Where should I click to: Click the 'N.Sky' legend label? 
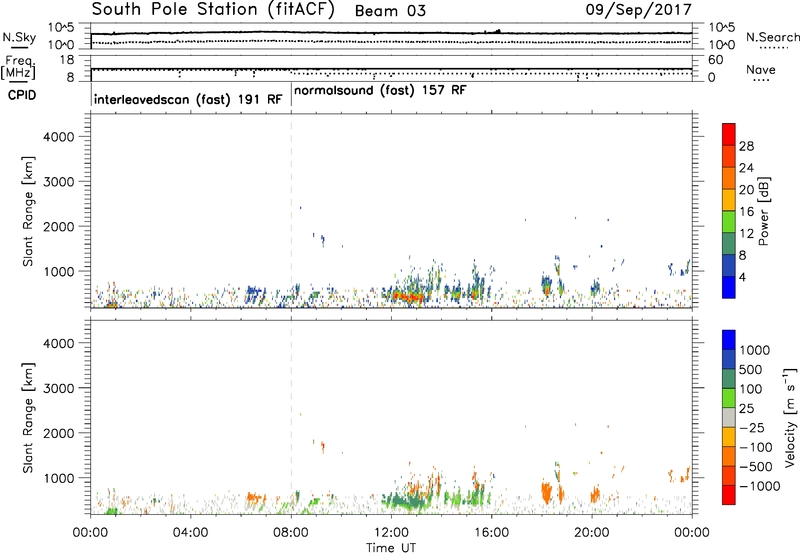(19, 37)
